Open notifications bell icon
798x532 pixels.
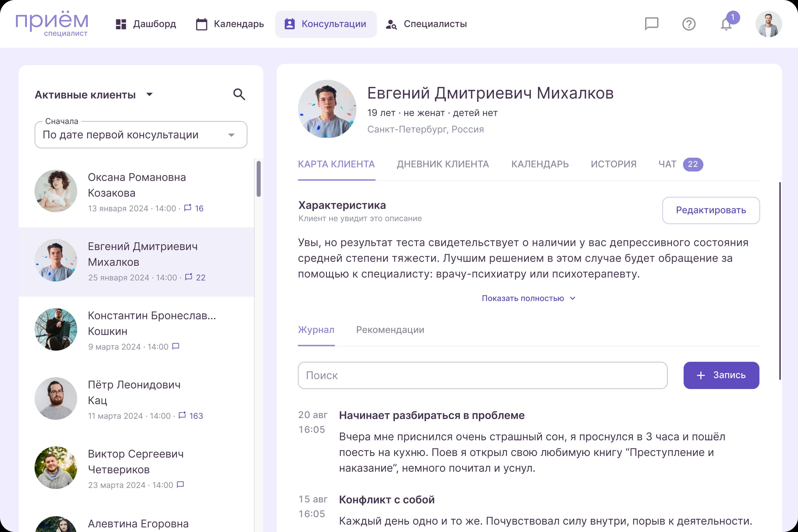tap(726, 24)
